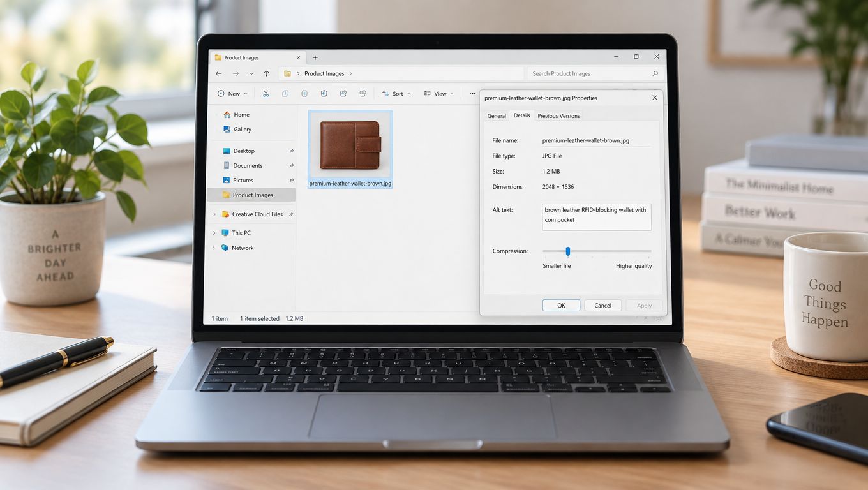Open the Previous Versions tab
Image resolution: width=868 pixels, height=490 pixels.
(x=558, y=116)
